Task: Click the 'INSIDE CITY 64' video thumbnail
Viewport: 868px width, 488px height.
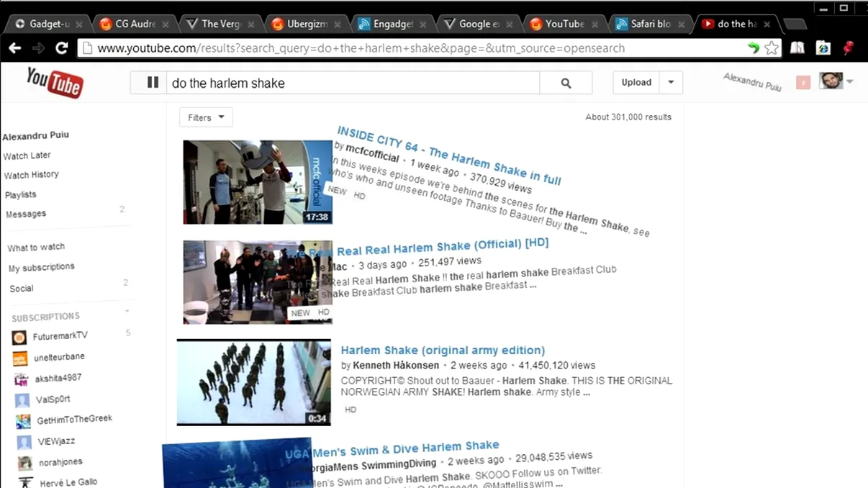Action: pyautogui.click(x=257, y=181)
